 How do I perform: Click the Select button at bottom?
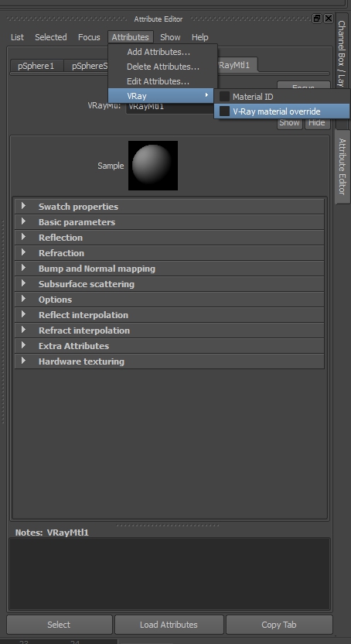(x=60, y=625)
